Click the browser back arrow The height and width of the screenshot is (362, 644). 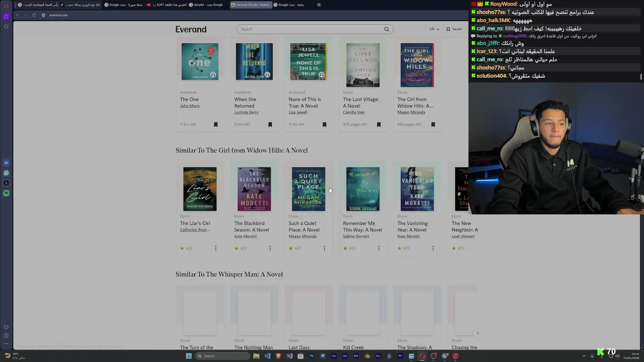pos(17,15)
